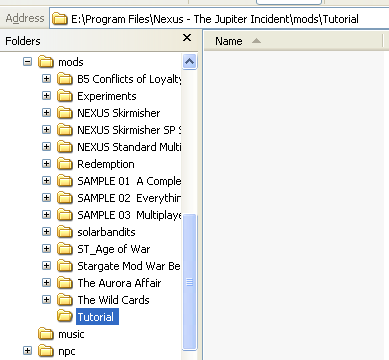
Task: Select the Stargate Mod War folder
Action: point(129,266)
